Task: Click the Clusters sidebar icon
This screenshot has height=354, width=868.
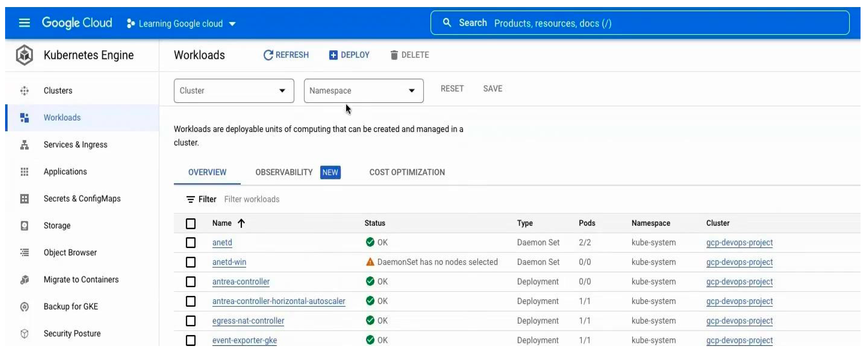Action: (24, 91)
